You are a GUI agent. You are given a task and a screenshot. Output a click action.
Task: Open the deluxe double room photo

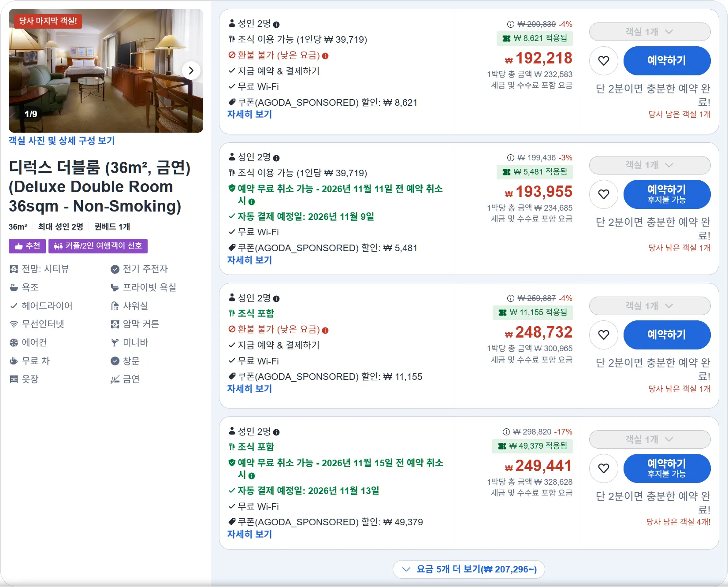click(x=106, y=71)
